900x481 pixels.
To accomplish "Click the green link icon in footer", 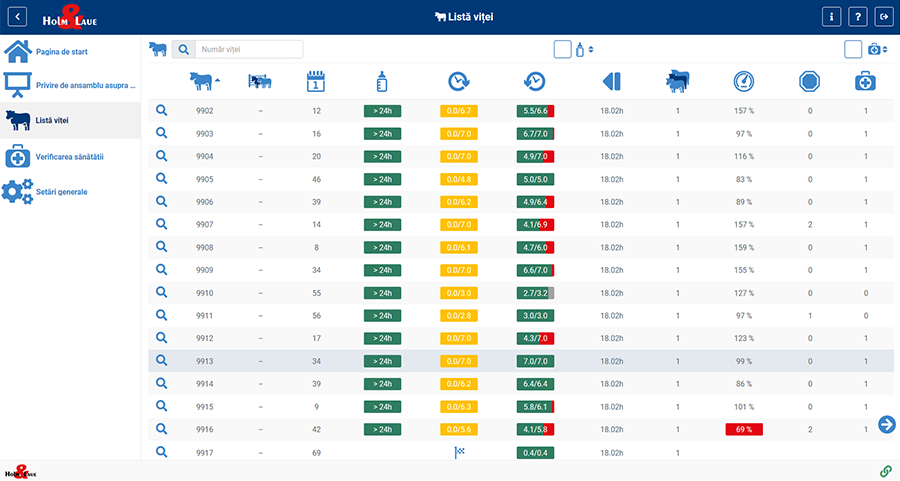I will coord(886,471).
